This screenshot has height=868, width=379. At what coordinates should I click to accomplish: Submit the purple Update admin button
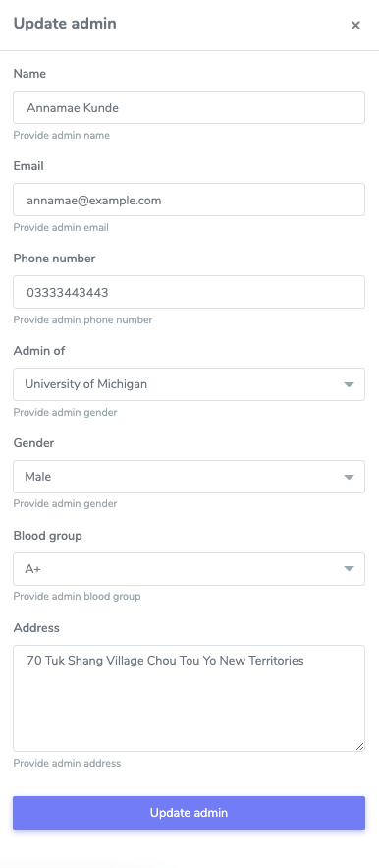tap(189, 813)
